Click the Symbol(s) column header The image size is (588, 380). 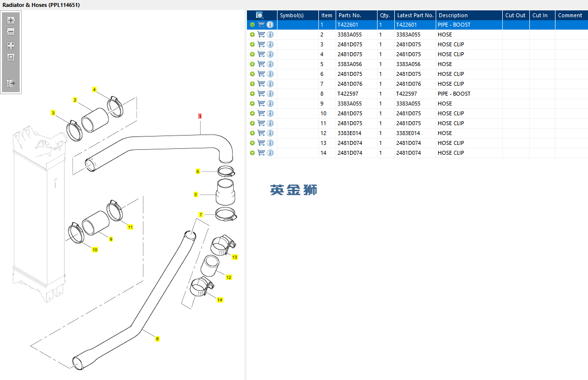[x=298, y=15]
